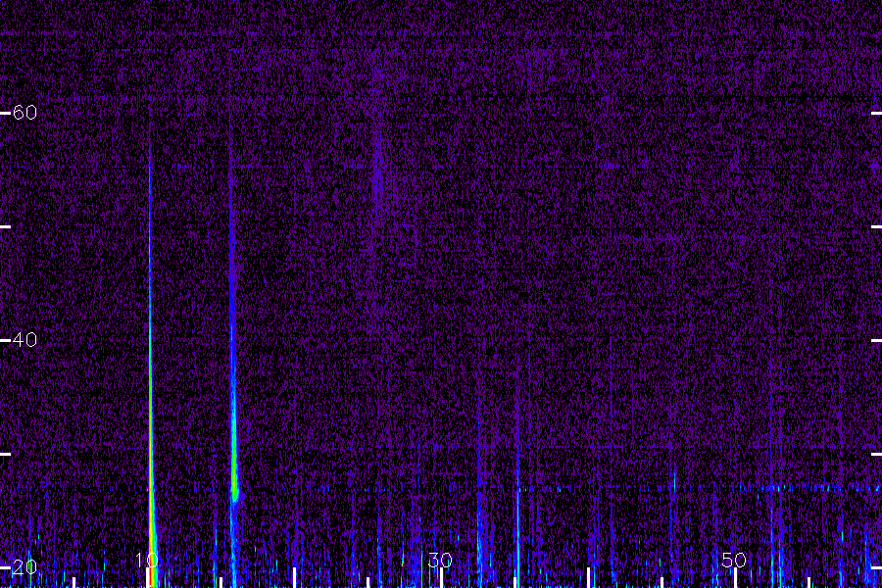The image size is (882, 588).
Task: Click the "30" horizontal axis label
Action: pos(440,560)
